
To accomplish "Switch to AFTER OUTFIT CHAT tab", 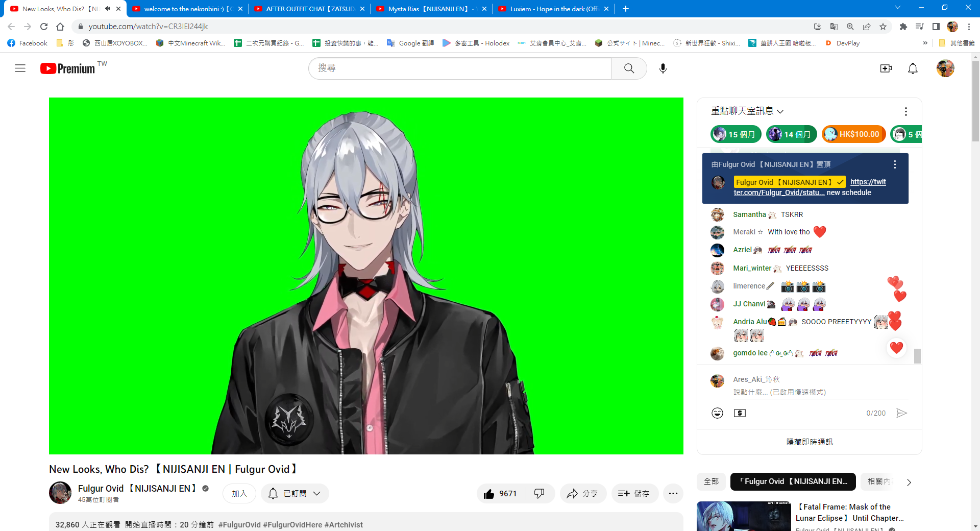I will pyautogui.click(x=309, y=9).
